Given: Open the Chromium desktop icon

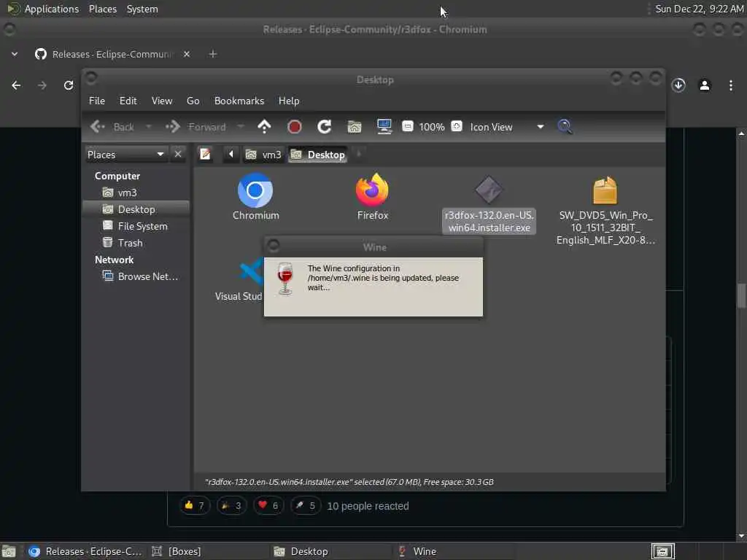Looking at the screenshot, I should (x=255, y=196).
